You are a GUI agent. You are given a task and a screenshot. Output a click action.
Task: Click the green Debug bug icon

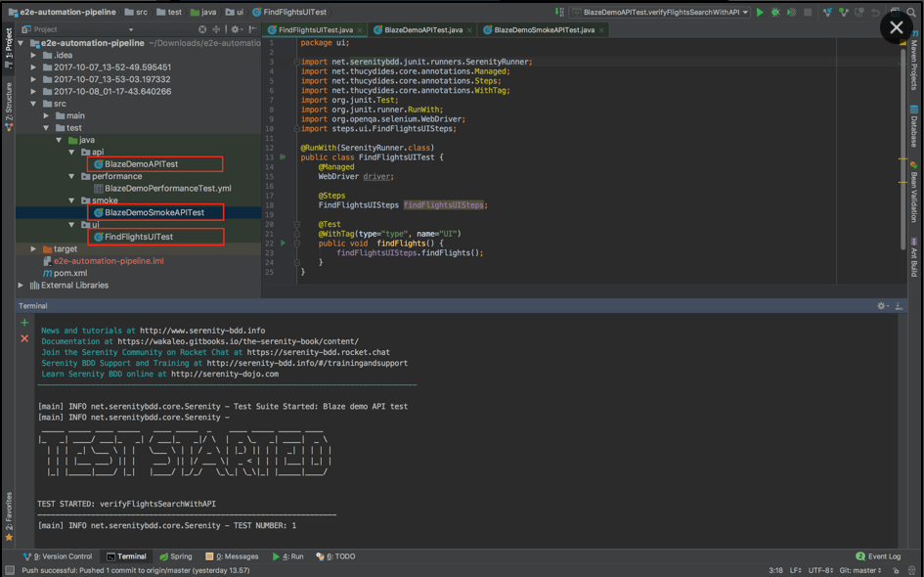[775, 13]
